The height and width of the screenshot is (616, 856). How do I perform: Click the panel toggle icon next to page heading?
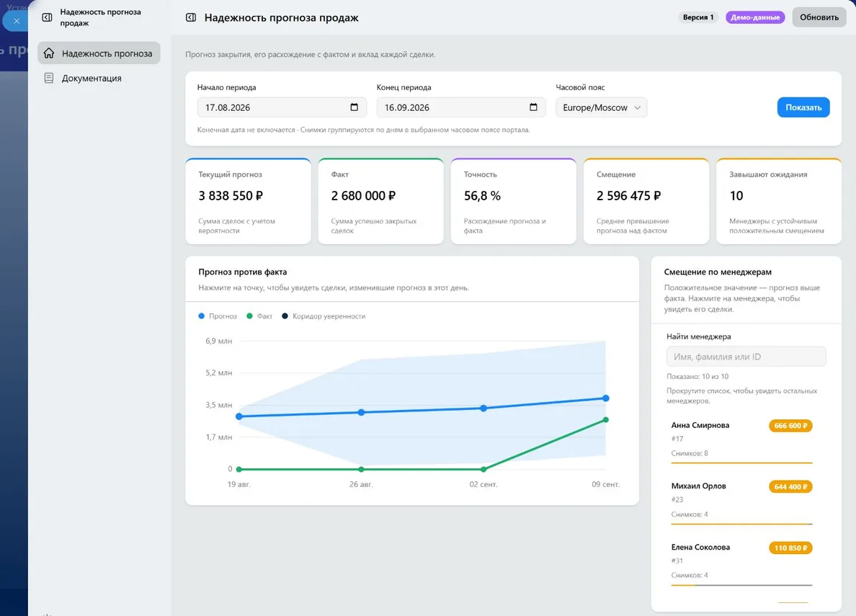tap(190, 17)
